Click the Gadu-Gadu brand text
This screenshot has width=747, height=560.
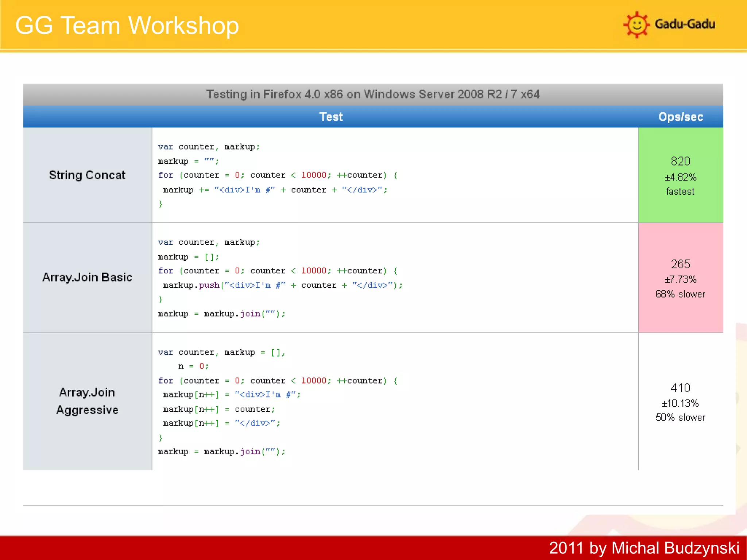[x=685, y=24]
